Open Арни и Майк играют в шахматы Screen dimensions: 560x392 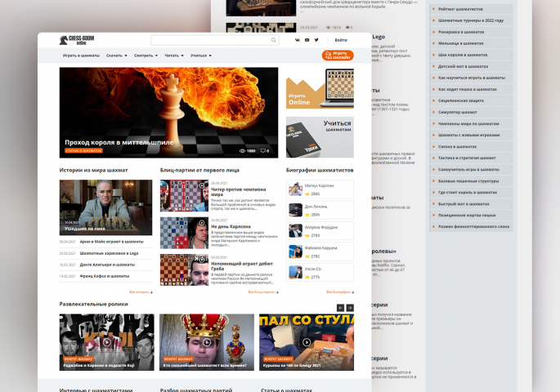(x=111, y=242)
